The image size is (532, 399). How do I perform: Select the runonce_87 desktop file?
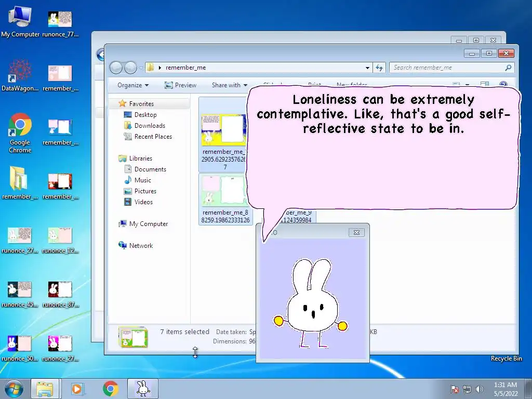pos(60,294)
